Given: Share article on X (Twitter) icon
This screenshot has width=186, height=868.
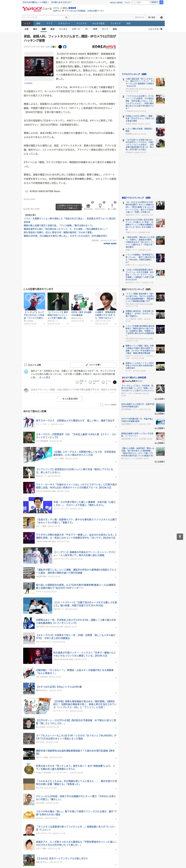Looking at the screenshot, I should 60,47.
